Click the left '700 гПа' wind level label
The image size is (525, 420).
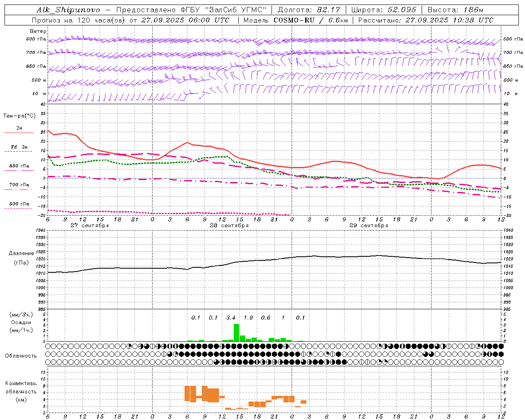36,52
